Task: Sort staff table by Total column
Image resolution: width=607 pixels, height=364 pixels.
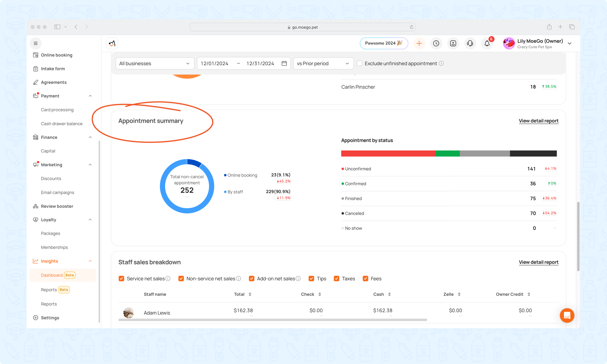Action: (x=250, y=294)
